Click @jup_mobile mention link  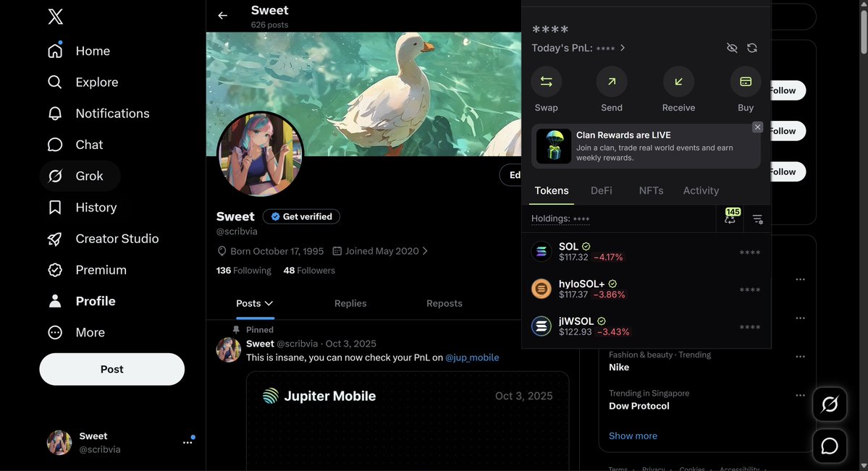tap(472, 357)
